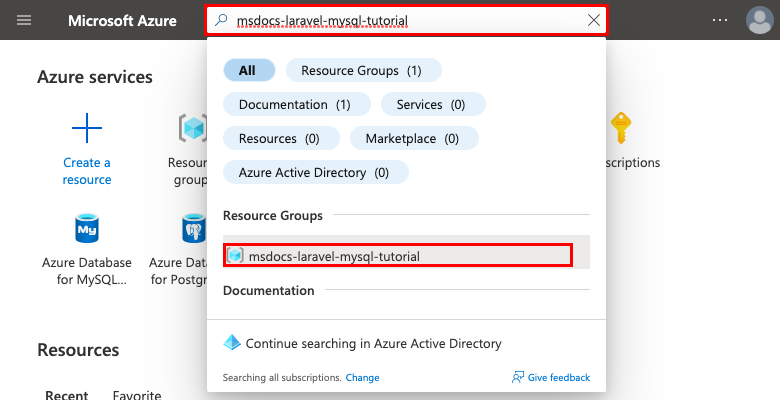Viewport: 780px width, 400px height.
Task: Open the hamburger portal menu
Action: (24, 20)
